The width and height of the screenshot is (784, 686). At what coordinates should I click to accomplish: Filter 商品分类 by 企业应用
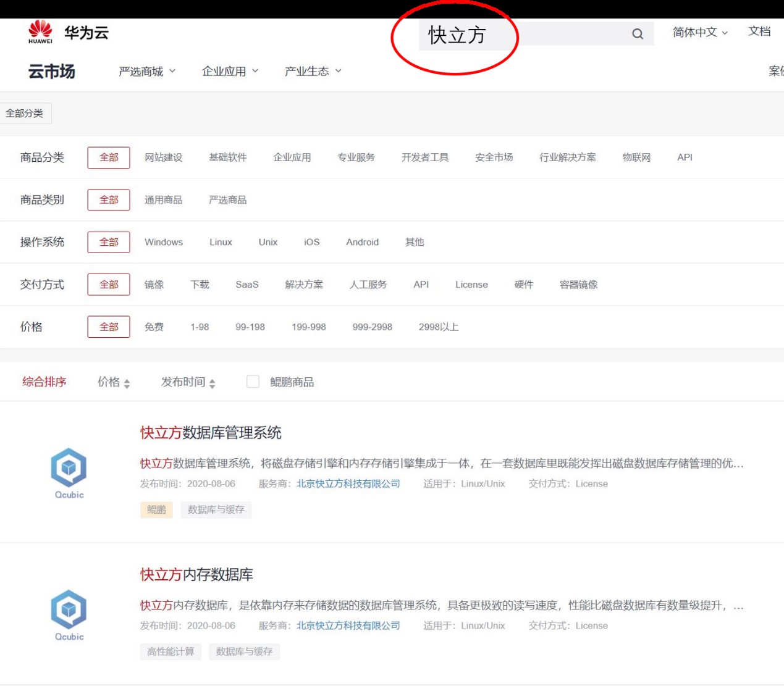coord(292,157)
